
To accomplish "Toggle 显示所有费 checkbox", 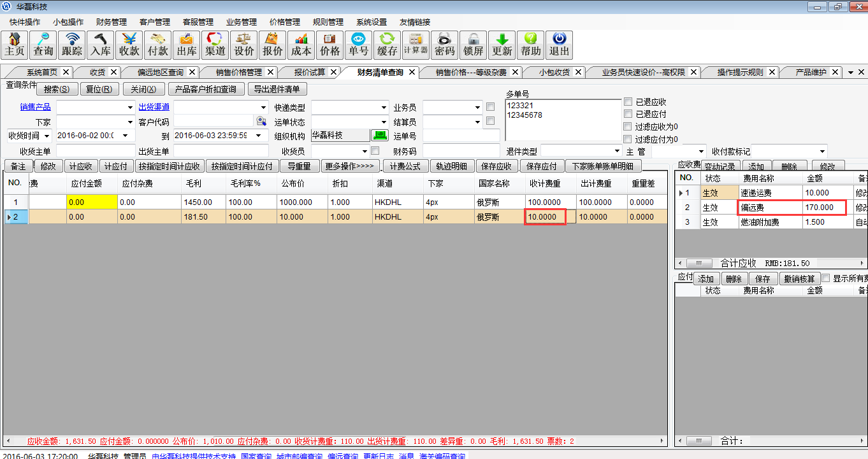I will tap(826, 278).
